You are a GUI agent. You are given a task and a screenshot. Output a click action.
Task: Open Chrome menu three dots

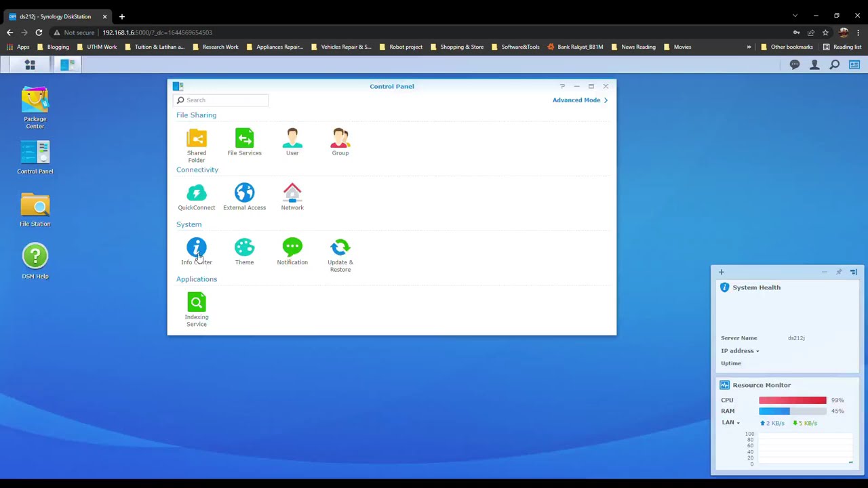click(x=859, y=33)
